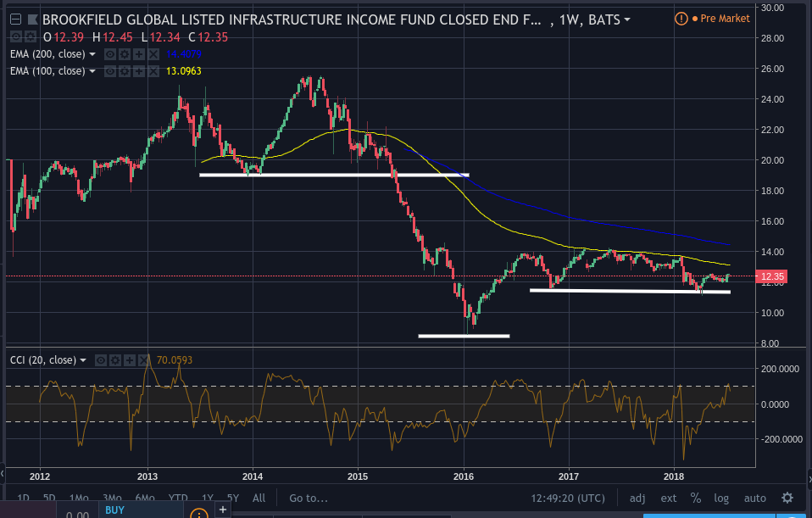
Task: Select the 6Mo time range
Action: [145, 498]
